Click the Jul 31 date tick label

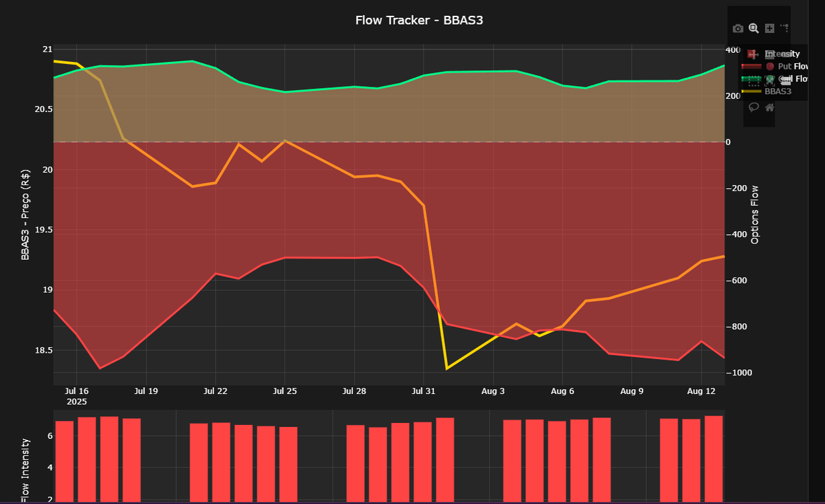423,391
